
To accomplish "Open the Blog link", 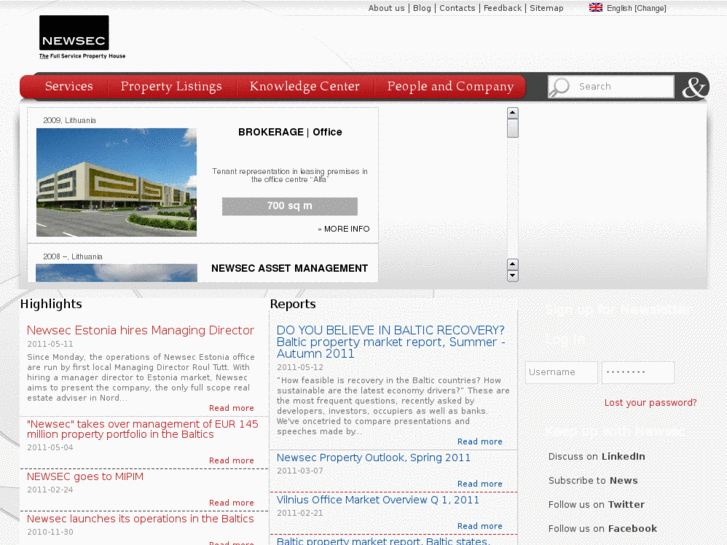I will point(422,8).
